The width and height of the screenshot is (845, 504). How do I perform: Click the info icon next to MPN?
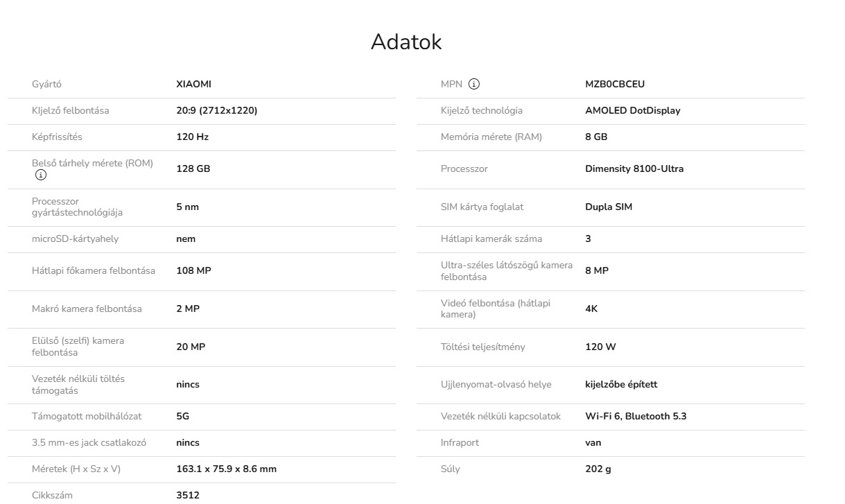pos(474,84)
